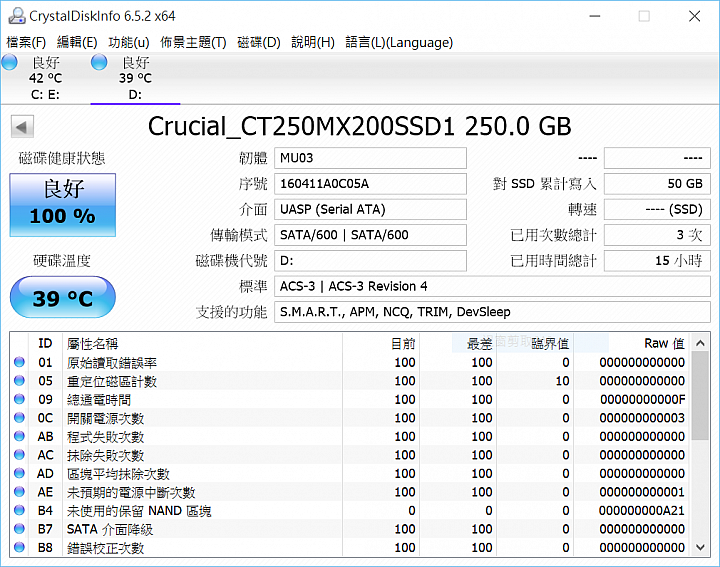Screen dimensions: 720x567
Task: Click the 39 °C temperature button
Action: 62,298
